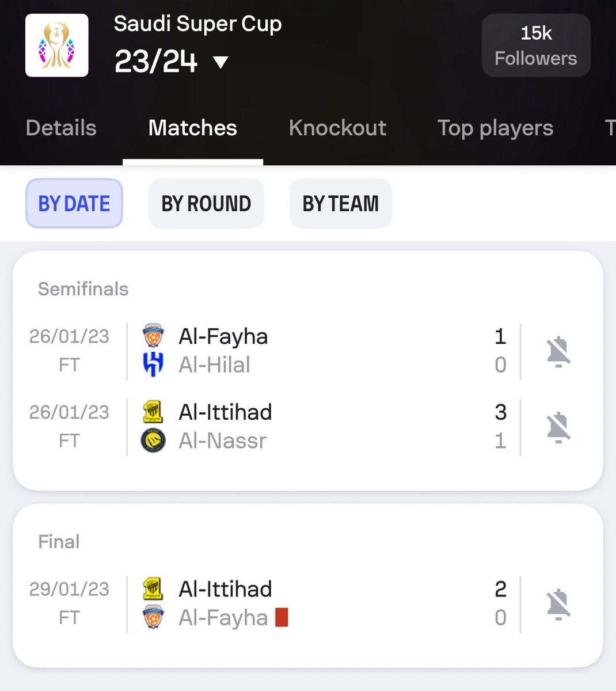The image size is (616, 691).
Task: Open the Details tab
Action: point(61,128)
